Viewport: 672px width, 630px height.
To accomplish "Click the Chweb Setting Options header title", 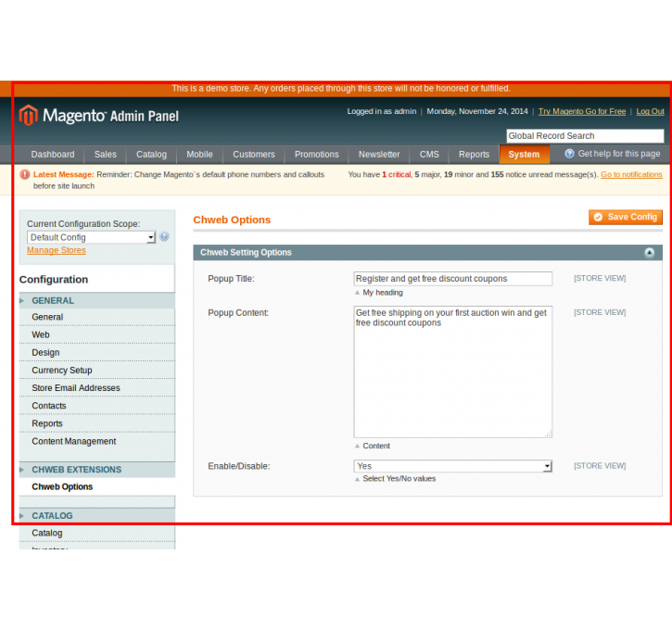I will pyautogui.click(x=246, y=253).
